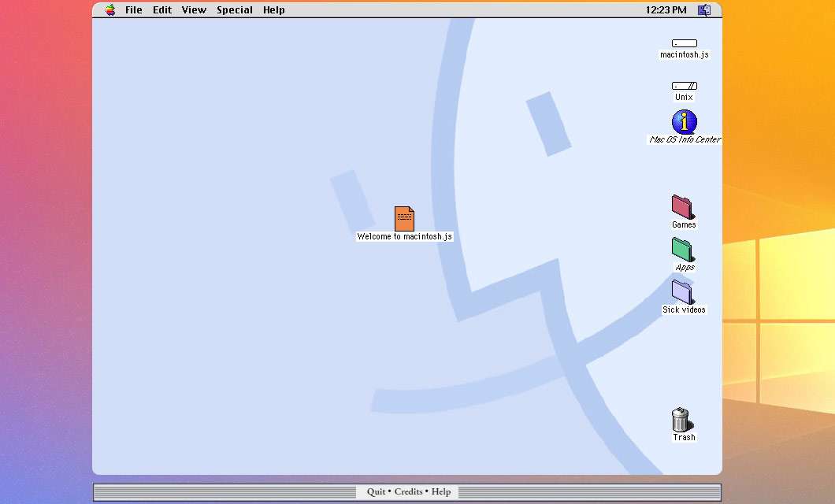Screen dimensions: 835x504
Task: Select the Unix disk icon
Action: tap(685, 86)
